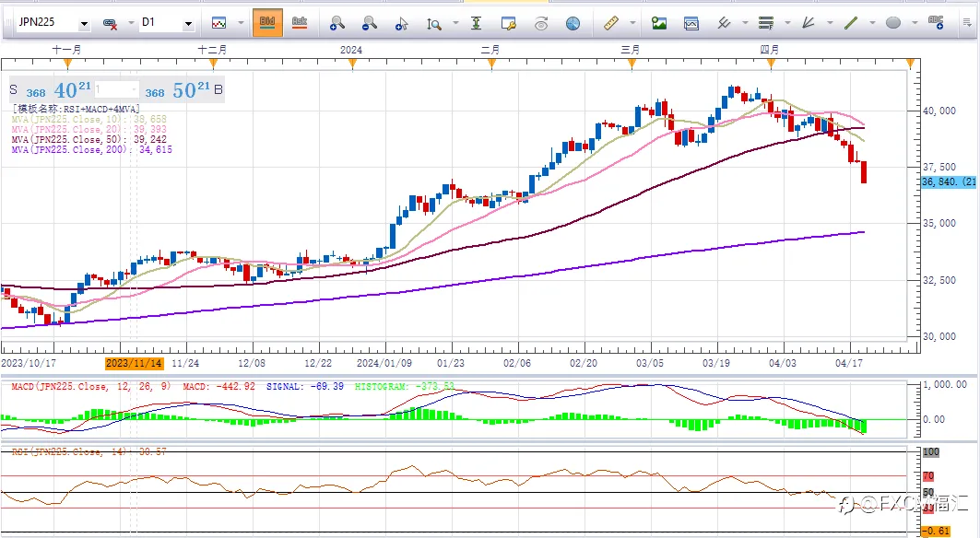The image size is (980, 538).
Task: Click the MVA Close 20 legend line
Action: [x=89, y=129]
